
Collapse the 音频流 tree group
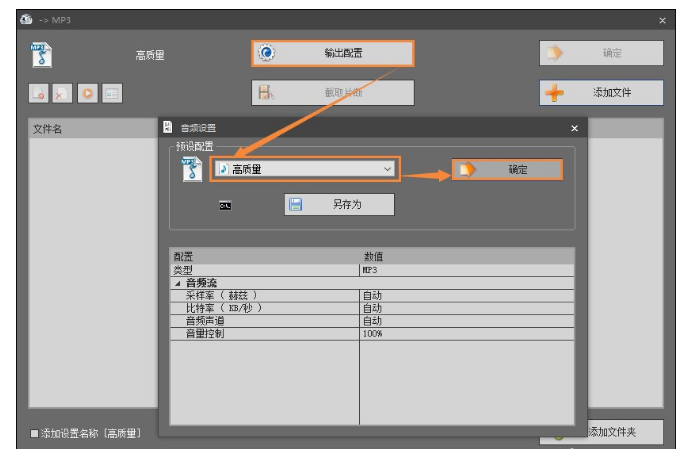point(177,284)
